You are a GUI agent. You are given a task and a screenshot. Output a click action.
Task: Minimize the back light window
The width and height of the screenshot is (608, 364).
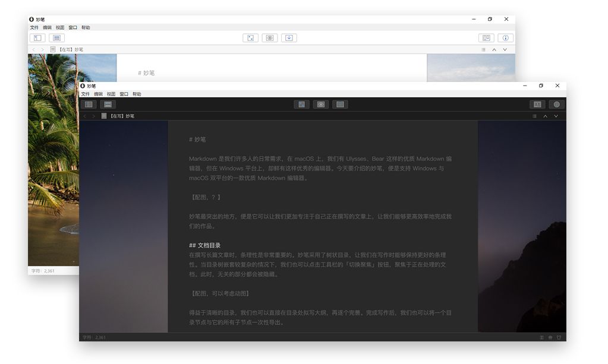[x=474, y=19]
